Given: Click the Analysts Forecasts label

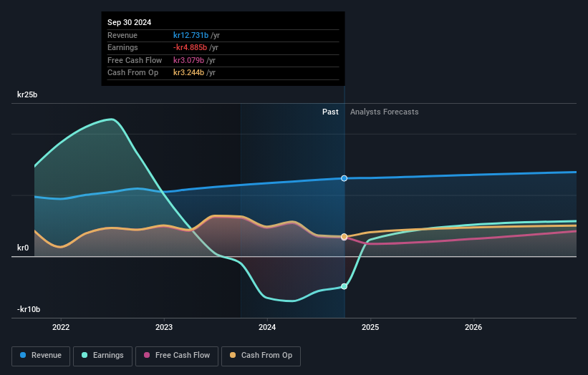Looking at the screenshot, I should (x=385, y=112).
